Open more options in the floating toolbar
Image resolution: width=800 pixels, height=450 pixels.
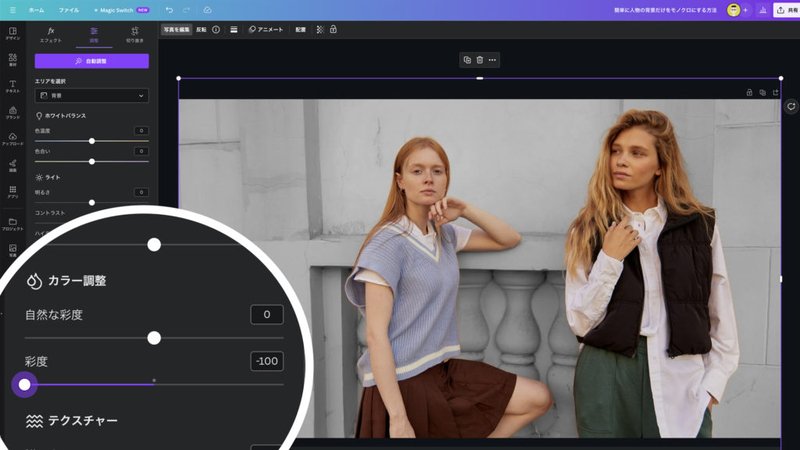[x=492, y=60]
